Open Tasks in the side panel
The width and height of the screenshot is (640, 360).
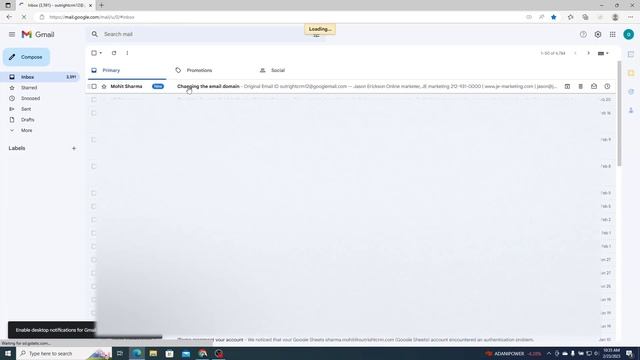pyautogui.click(x=631, y=92)
